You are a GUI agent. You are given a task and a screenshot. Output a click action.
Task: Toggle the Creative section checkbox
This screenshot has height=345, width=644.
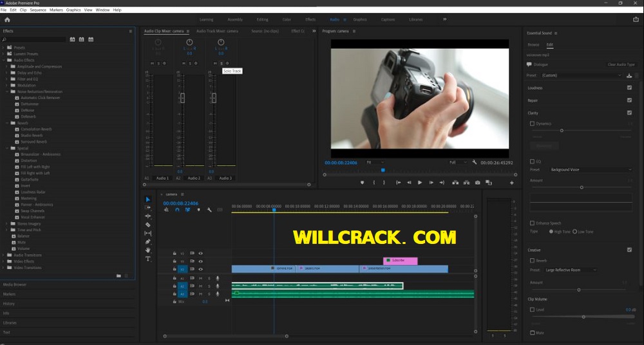(629, 250)
